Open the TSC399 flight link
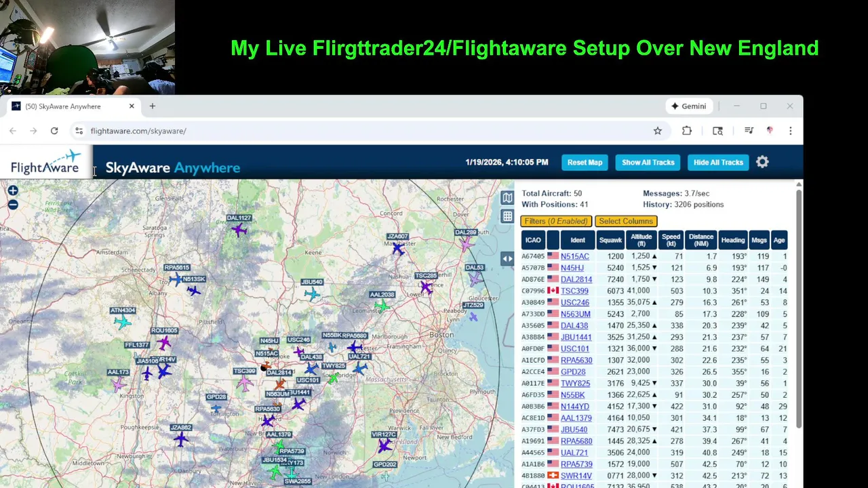The width and height of the screenshot is (868, 488). pos(574,291)
